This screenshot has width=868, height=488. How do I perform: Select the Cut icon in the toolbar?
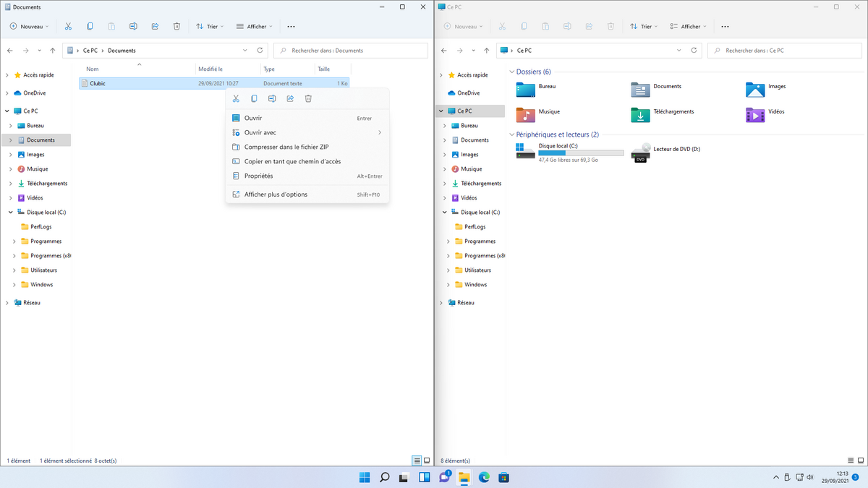pos(68,26)
